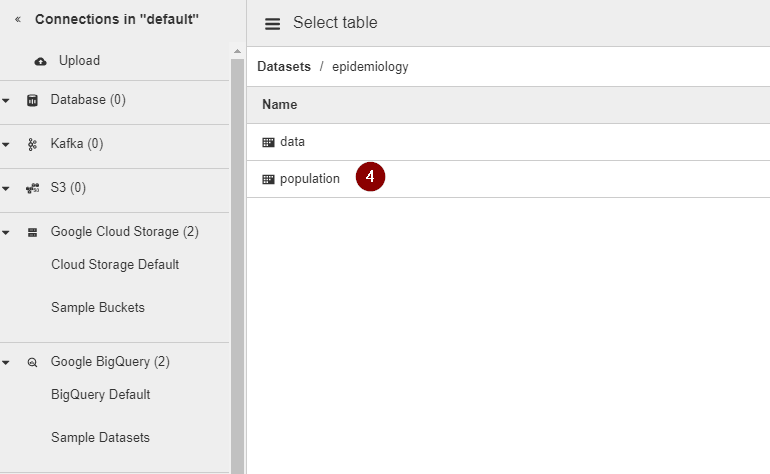Click the Kafka connection icon
This screenshot has height=474, width=770.
[x=32, y=144]
